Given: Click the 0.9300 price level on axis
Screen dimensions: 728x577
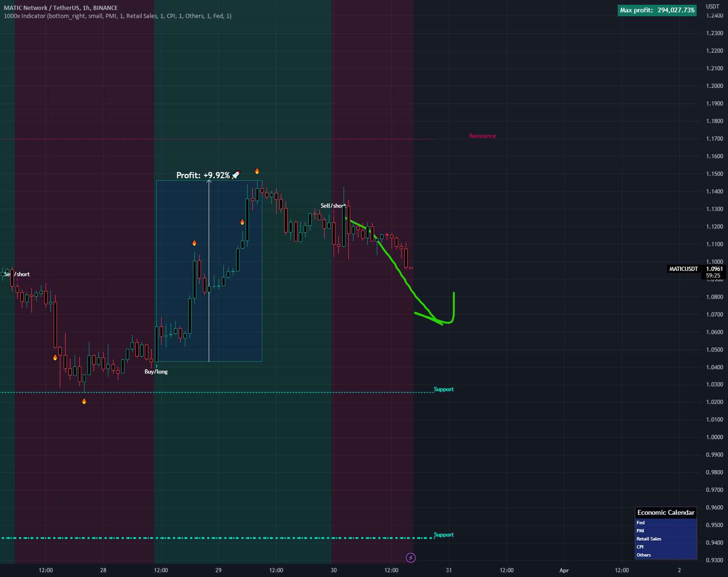Looking at the screenshot, I should pyautogui.click(x=714, y=560).
